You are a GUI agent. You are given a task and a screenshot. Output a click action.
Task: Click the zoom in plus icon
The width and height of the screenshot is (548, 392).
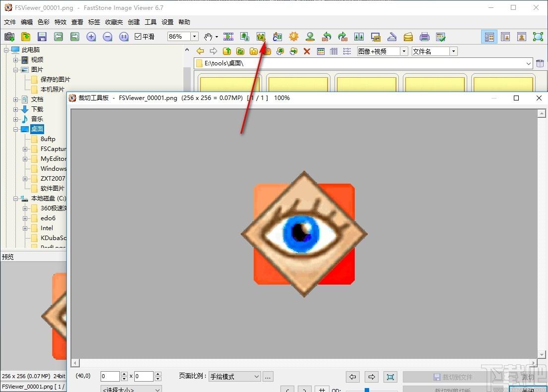point(91,37)
